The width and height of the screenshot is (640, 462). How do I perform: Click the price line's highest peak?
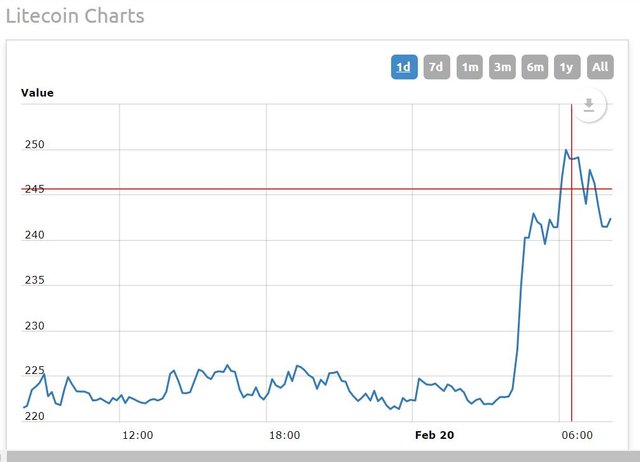[x=566, y=151]
